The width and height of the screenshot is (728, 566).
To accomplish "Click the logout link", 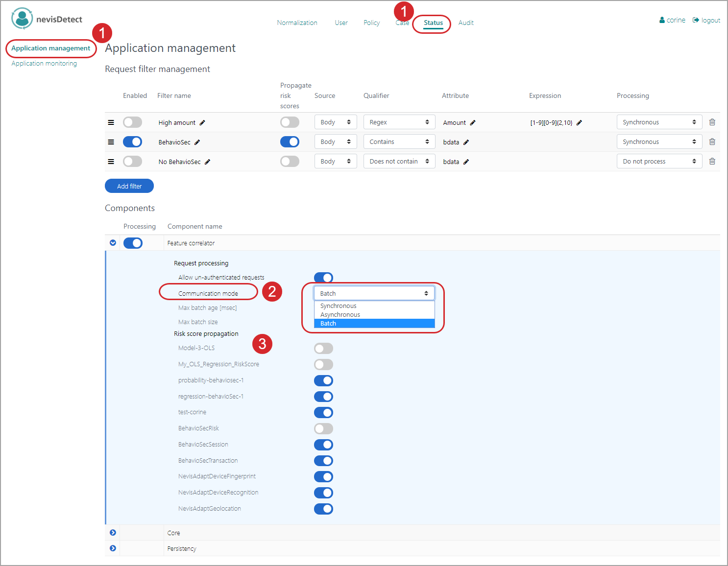I will coord(706,20).
